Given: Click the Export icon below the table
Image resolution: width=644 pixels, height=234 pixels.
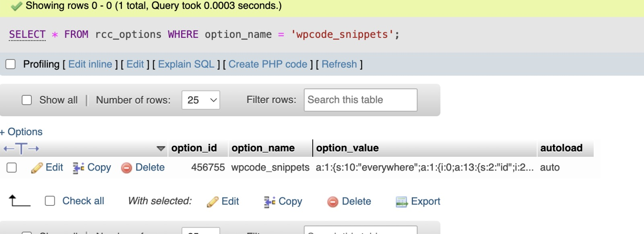Looking at the screenshot, I should pos(402,201).
